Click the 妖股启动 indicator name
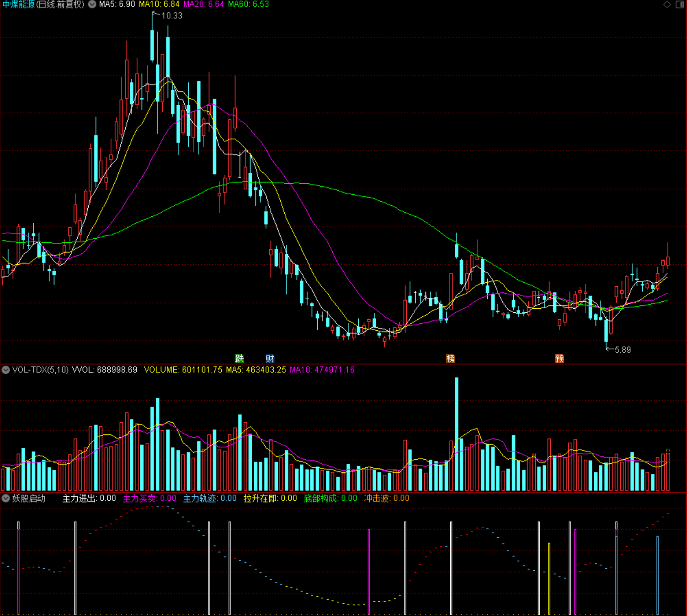The image size is (687, 616). click(29, 498)
